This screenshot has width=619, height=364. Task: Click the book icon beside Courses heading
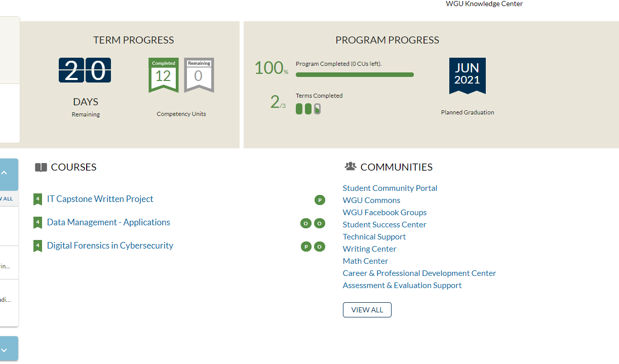pyautogui.click(x=41, y=168)
